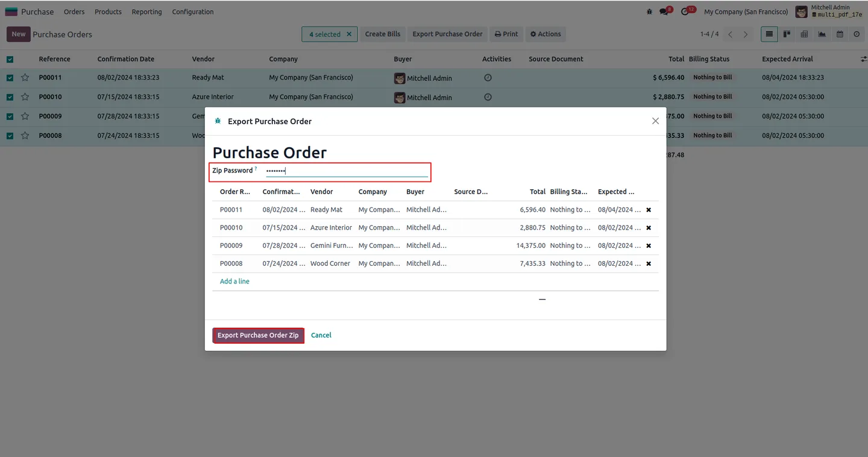Viewport: 868px width, 457px height.
Task: Cancel the export dialog
Action: [x=321, y=335]
